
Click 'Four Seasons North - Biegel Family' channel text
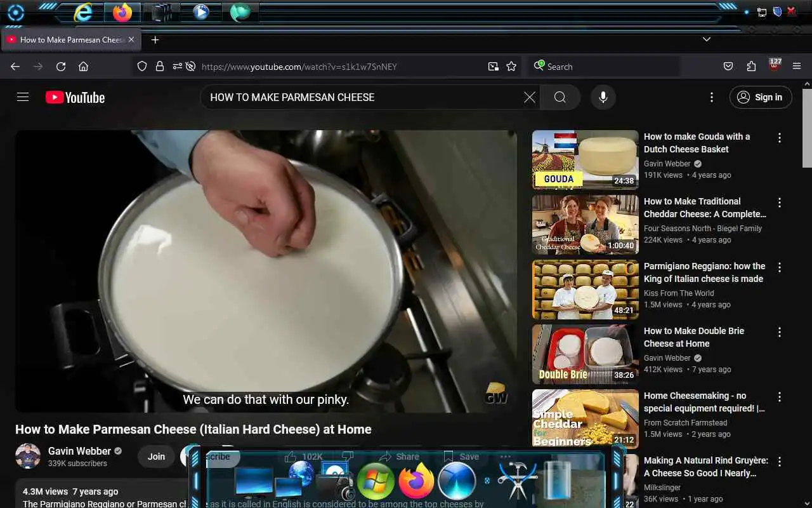[703, 229]
